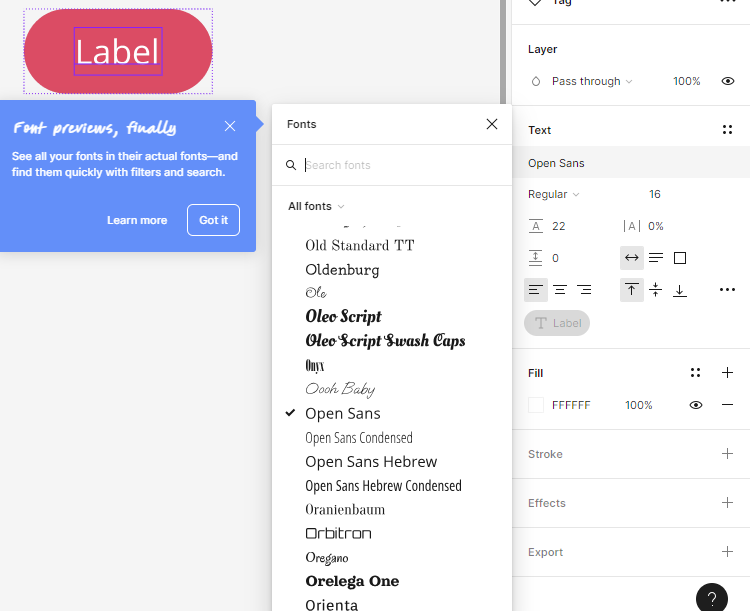Open the white fill color swatch

click(536, 405)
